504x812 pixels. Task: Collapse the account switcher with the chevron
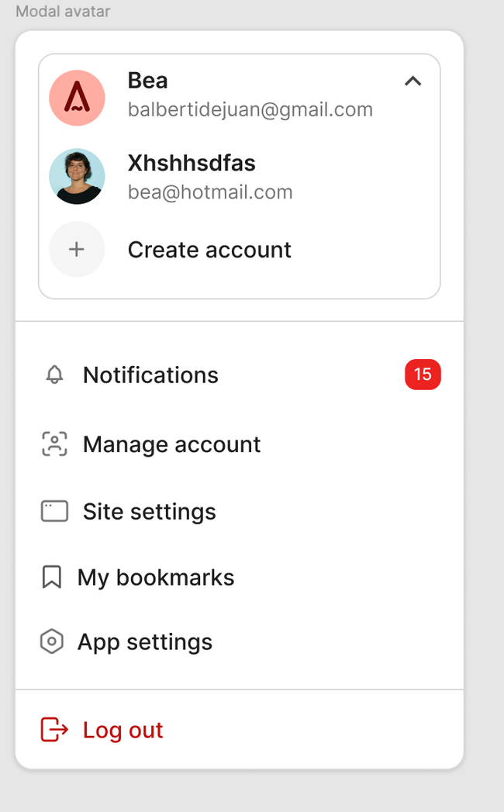click(x=413, y=81)
